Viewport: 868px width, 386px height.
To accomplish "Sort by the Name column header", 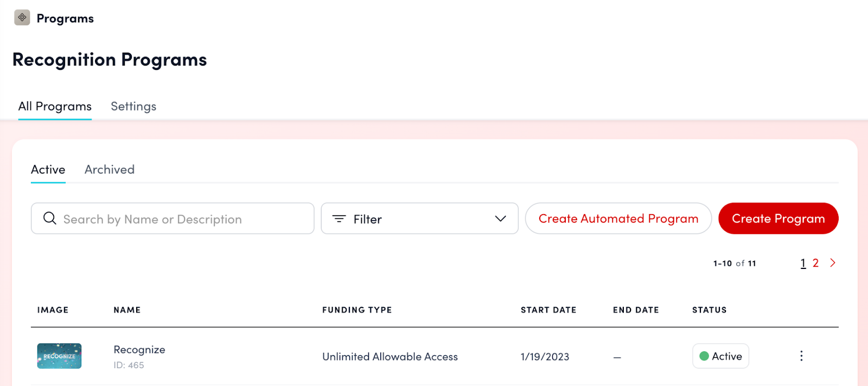I will coord(127,310).
